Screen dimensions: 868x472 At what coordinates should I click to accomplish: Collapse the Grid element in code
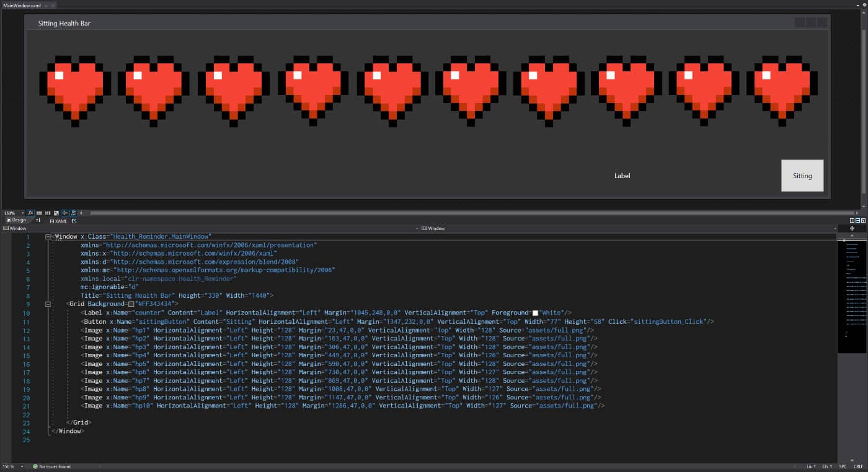(49, 304)
